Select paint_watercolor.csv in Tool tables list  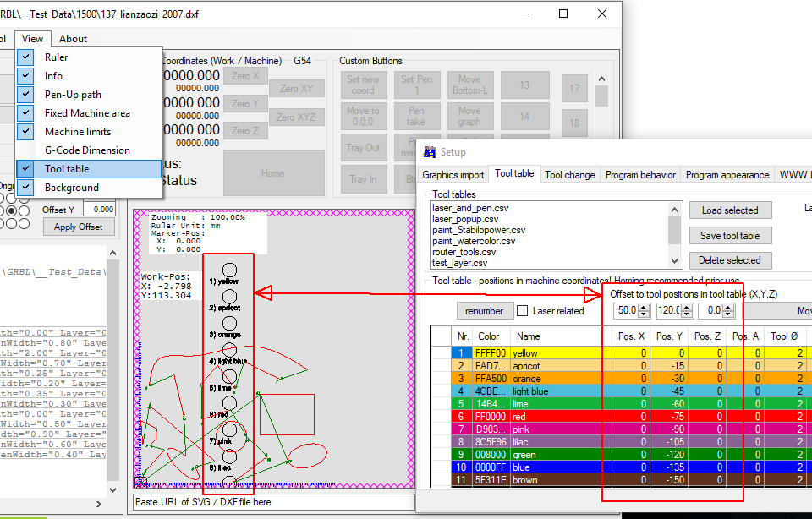coord(474,241)
